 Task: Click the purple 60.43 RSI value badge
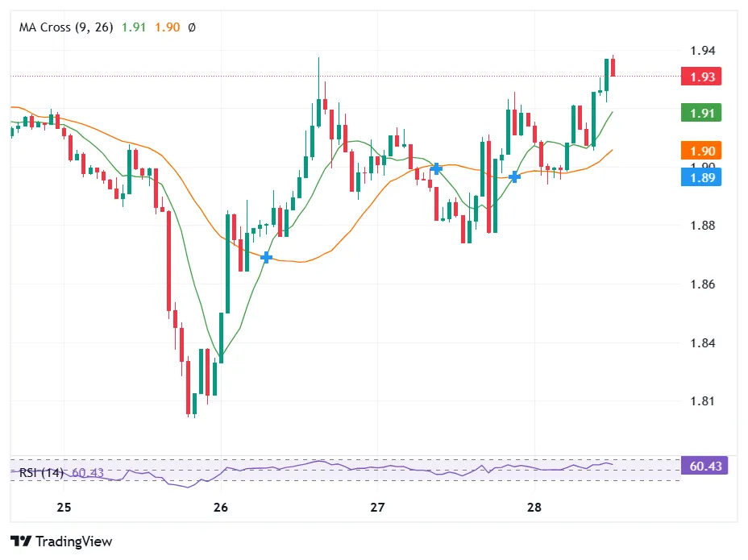tap(704, 465)
